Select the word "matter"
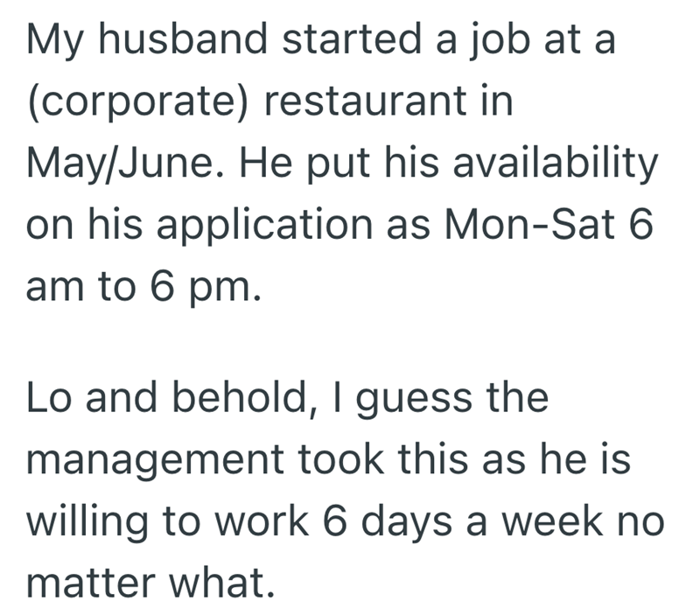This screenshot has height=615, width=700. point(91,583)
